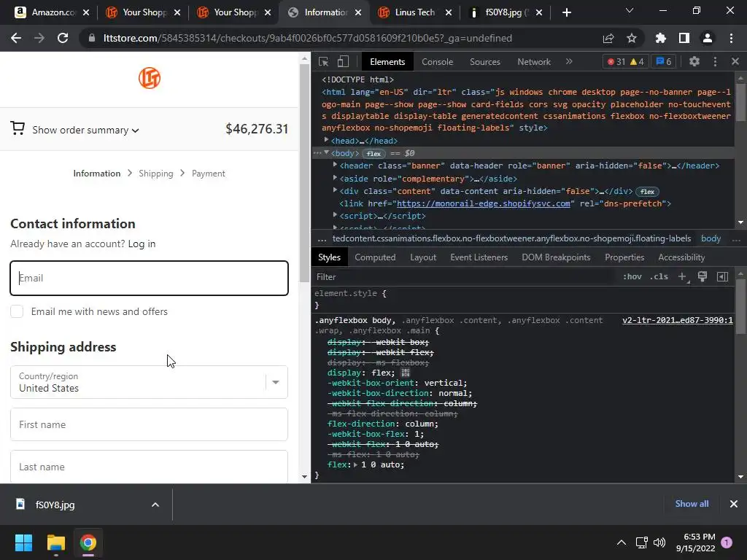This screenshot has width=747, height=560.
Task: Show more DevTools tabs chevron
Action: tap(569, 61)
